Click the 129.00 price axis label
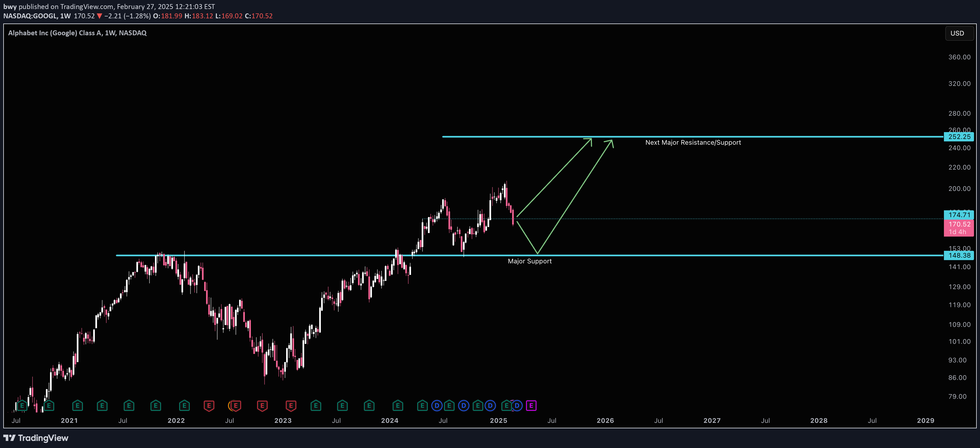Screen dimensions: 980x448 [x=959, y=287]
